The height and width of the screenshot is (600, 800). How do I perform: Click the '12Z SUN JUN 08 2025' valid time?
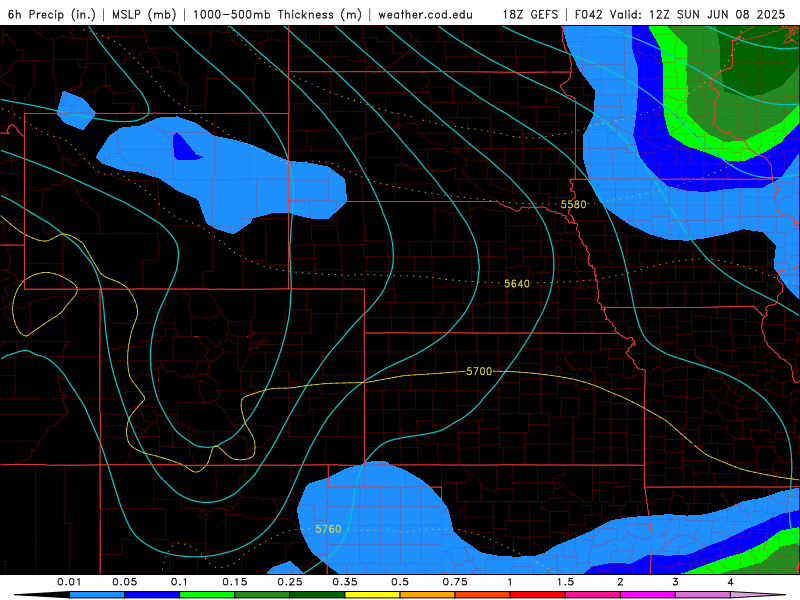coord(717,14)
